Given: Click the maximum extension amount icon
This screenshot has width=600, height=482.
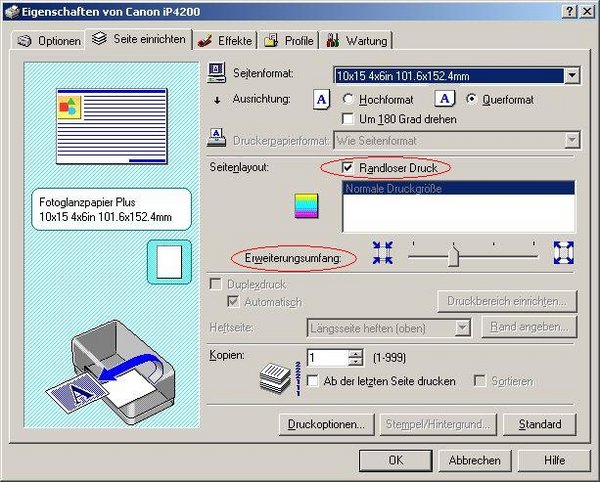Looking at the screenshot, I should click(x=563, y=254).
